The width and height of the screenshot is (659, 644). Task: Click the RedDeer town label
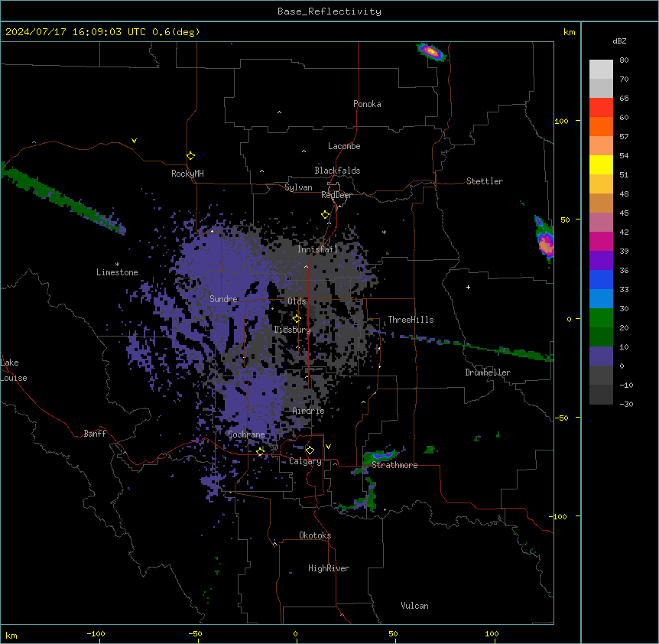pos(336,195)
